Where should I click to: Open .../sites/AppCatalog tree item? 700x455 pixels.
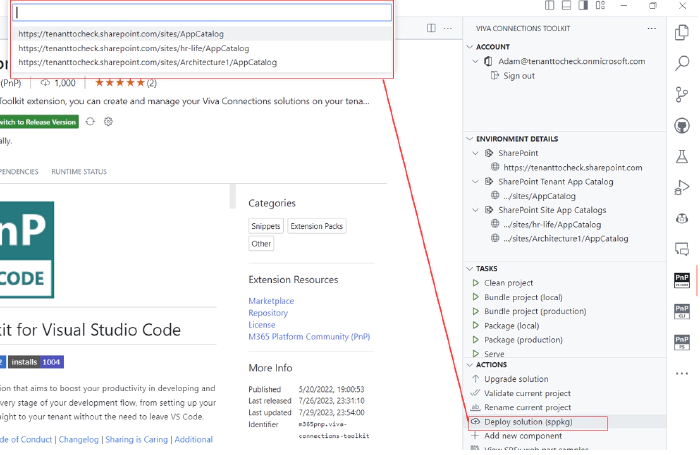(x=539, y=196)
